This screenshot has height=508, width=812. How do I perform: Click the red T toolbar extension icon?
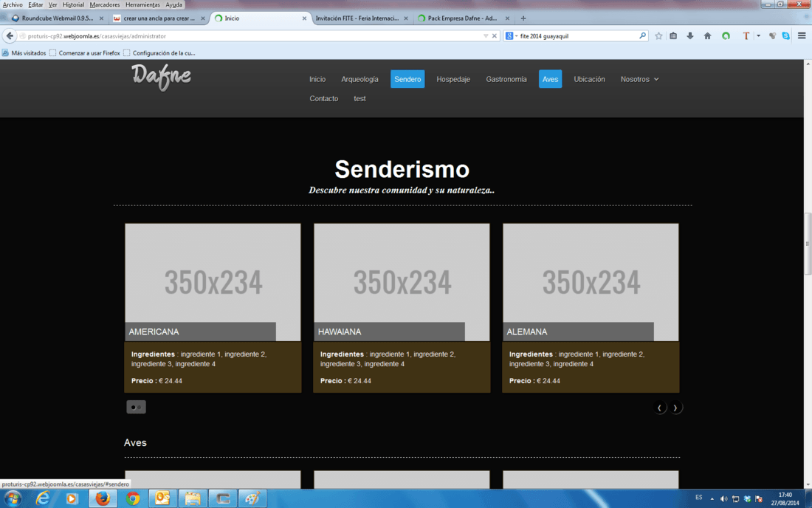tap(746, 35)
